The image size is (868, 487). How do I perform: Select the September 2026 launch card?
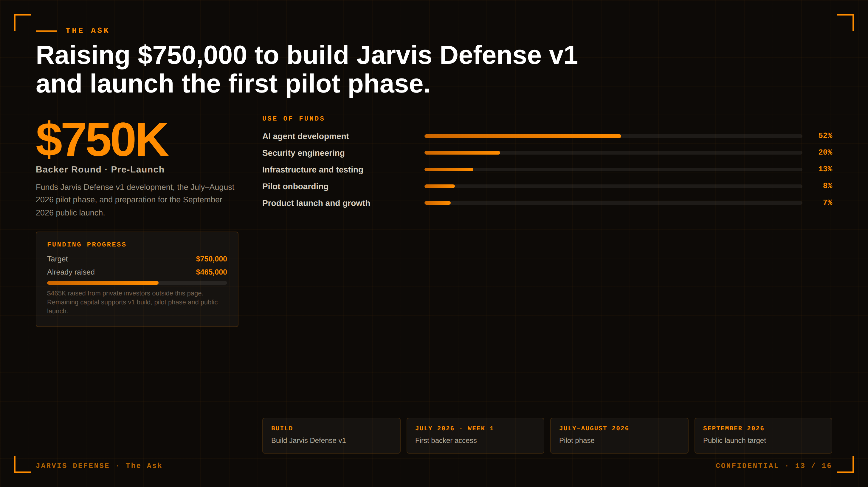tap(763, 435)
